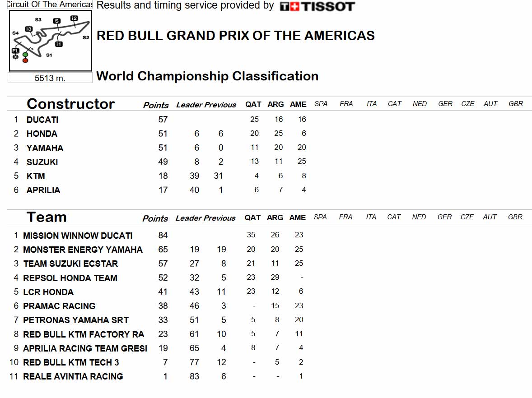Click the green start light on the track map

point(25,55)
